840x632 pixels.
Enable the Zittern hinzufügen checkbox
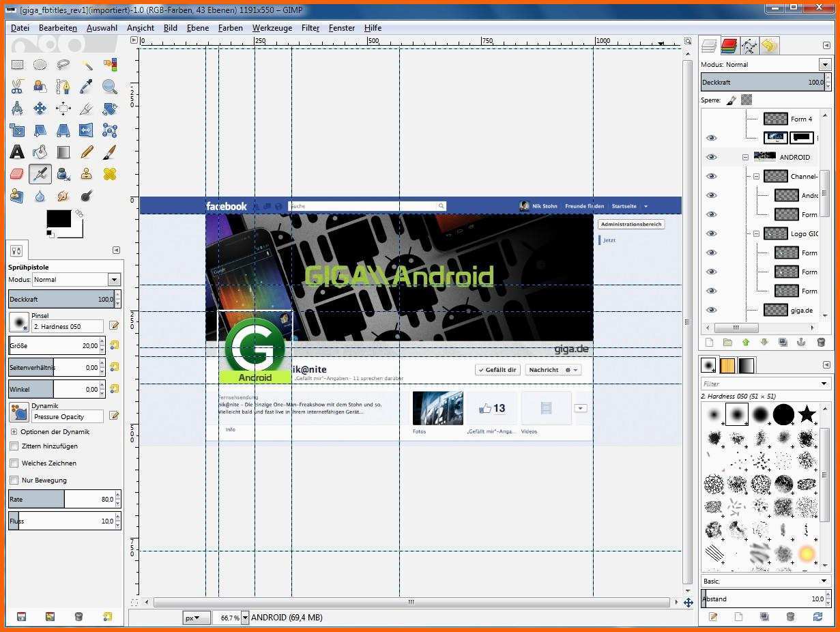pos(14,446)
